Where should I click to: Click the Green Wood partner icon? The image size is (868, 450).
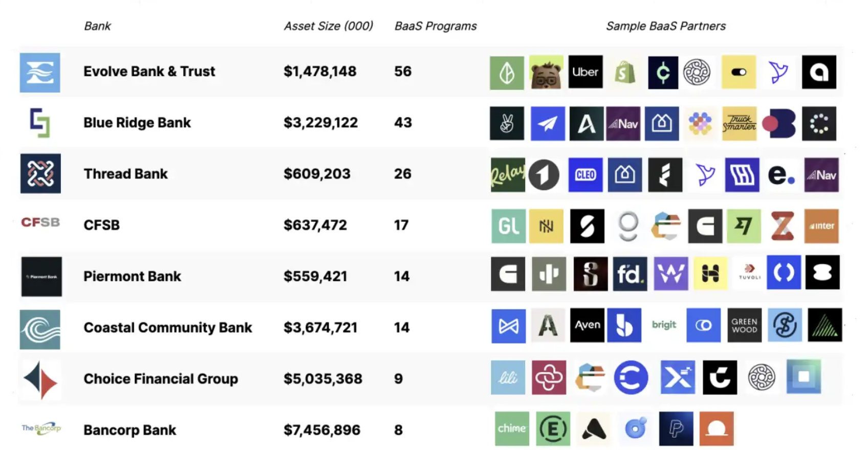pyautogui.click(x=744, y=325)
